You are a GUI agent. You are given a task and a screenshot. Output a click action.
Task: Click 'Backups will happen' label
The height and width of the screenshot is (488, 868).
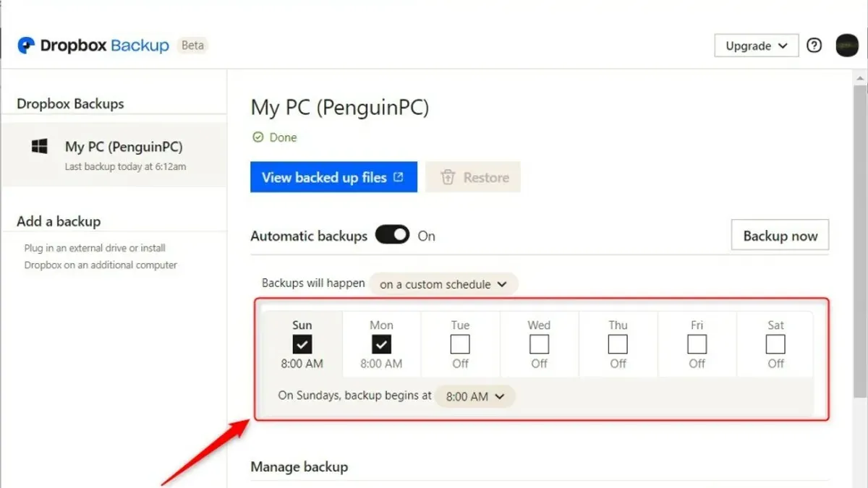point(313,283)
